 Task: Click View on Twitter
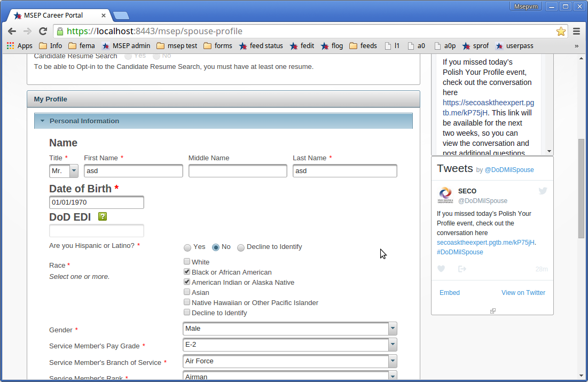click(523, 293)
